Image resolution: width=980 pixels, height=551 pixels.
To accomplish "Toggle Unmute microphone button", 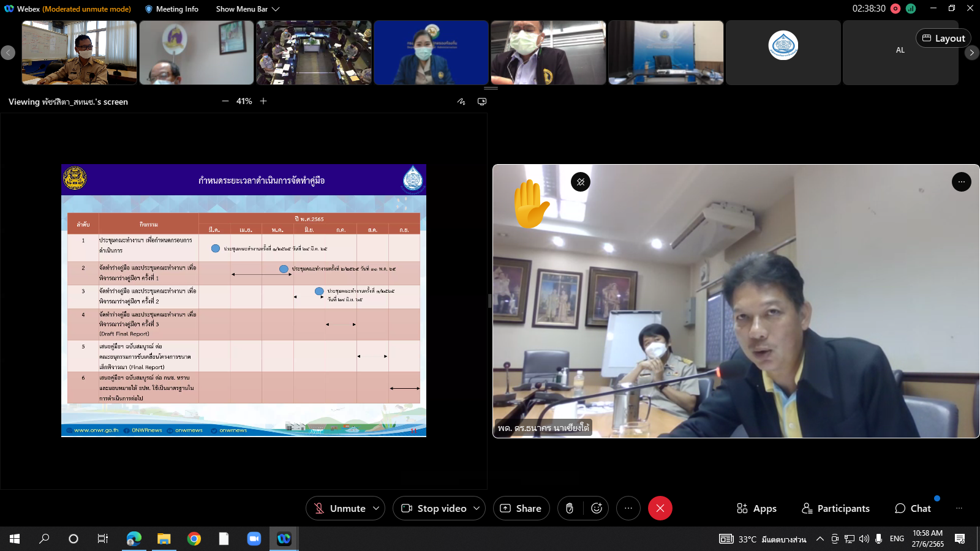I will [340, 508].
